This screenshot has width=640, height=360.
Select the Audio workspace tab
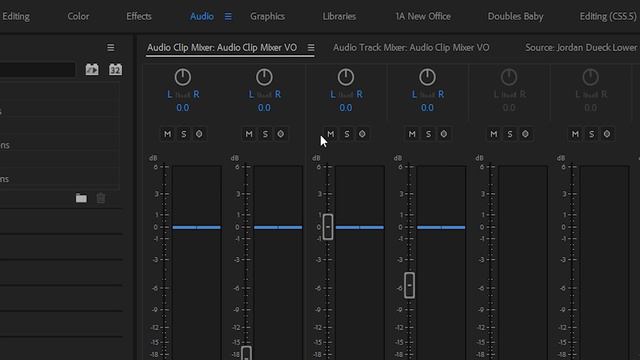tap(202, 16)
